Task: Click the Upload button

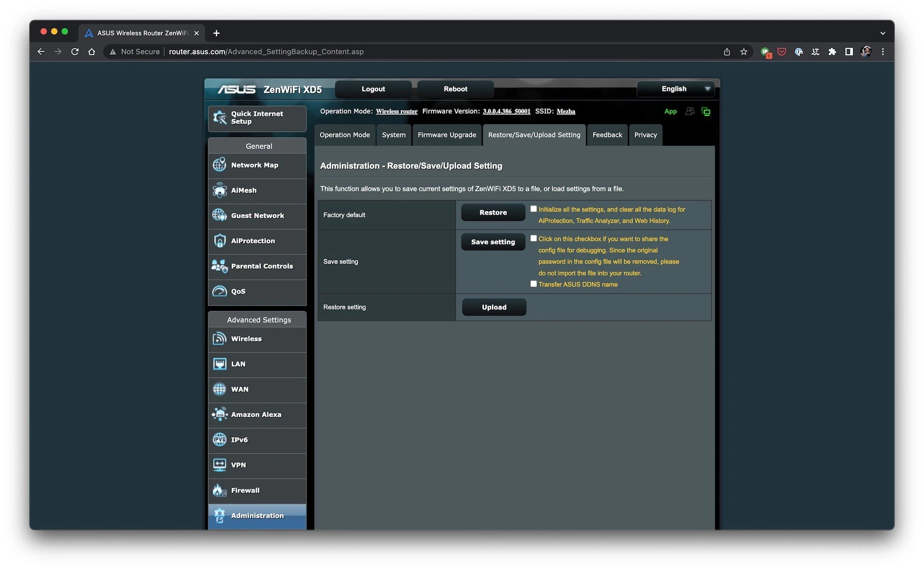Action: [x=494, y=307]
